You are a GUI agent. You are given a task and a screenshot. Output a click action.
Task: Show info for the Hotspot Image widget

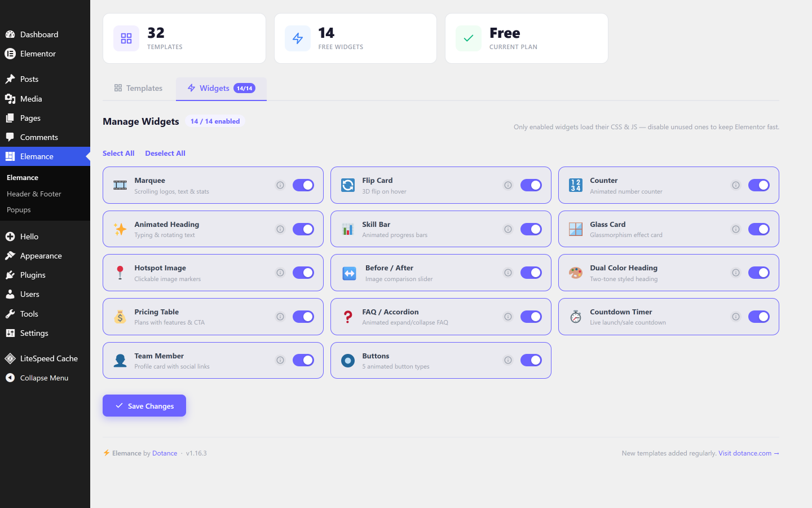tap(280, 273)
